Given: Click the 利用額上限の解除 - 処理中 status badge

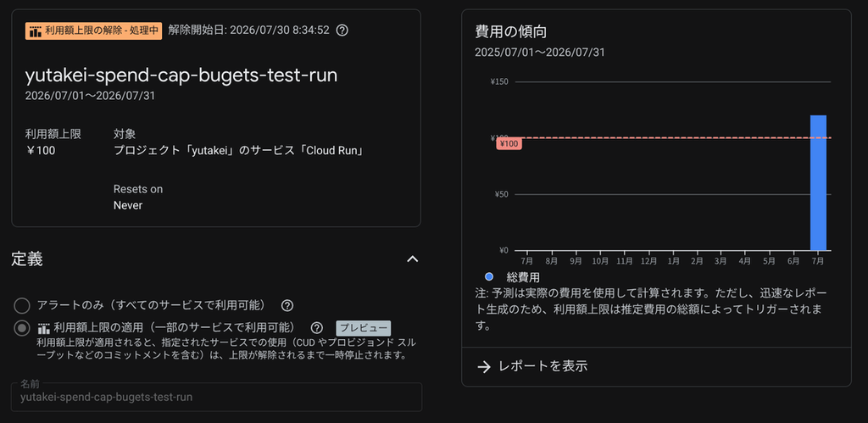Looking at the screenshot, I should 93,31.
